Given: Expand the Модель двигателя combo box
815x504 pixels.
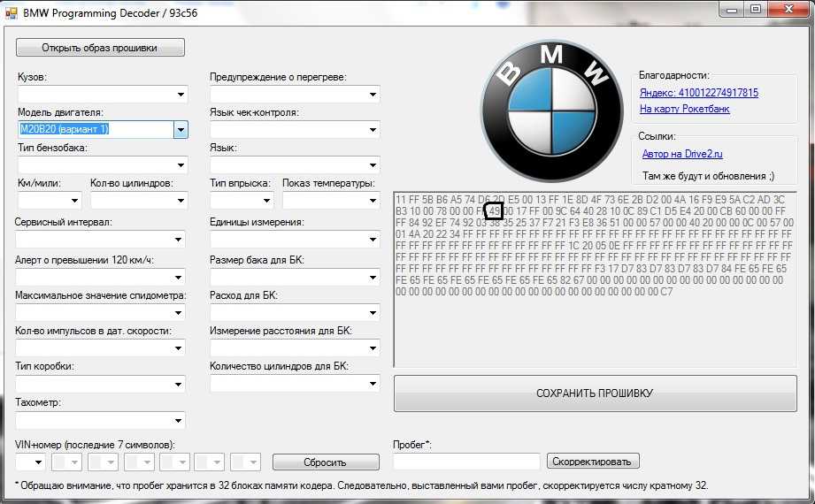Looking at the screenshot, I should [x=181, y=130].
